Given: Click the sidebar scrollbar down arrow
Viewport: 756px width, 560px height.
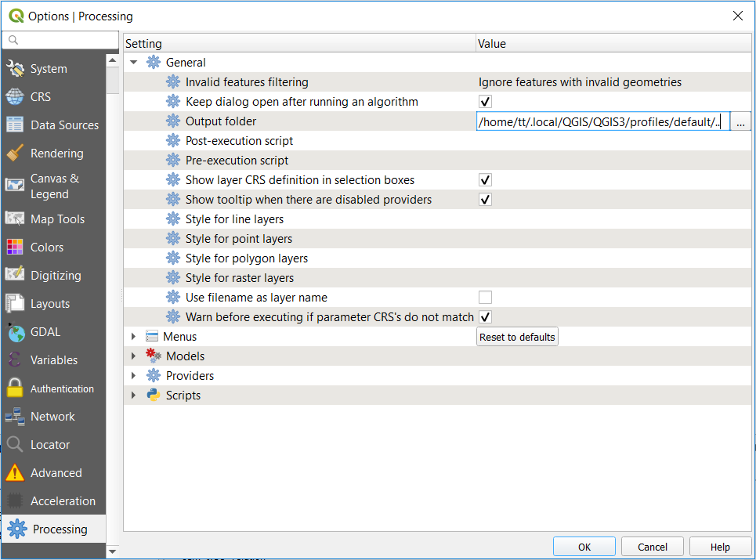Looking at the screenshot, I should pos(112,551).
